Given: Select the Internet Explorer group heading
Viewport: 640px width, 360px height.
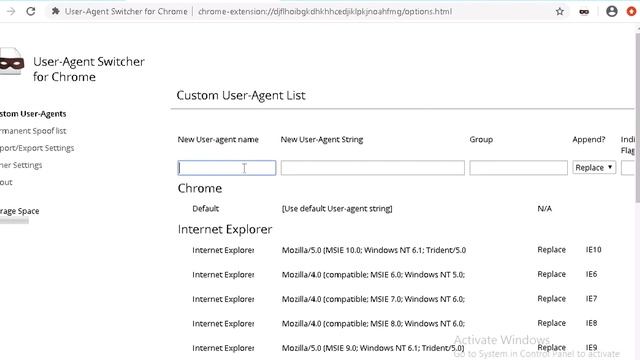Looking at the screenshot, I should (x=225, y=229).
